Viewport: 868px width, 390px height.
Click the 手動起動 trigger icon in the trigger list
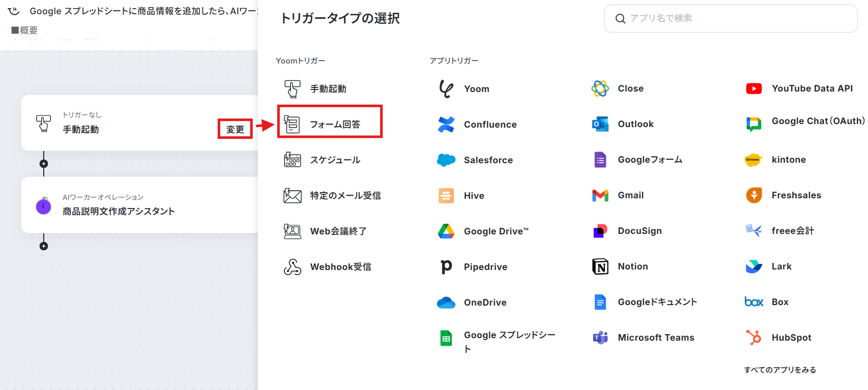[x=292, y=89]
